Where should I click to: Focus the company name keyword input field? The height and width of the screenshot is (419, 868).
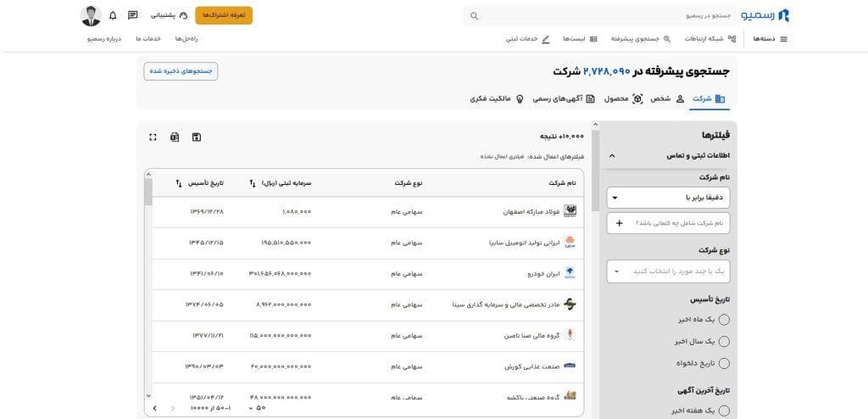coord(668,223)
